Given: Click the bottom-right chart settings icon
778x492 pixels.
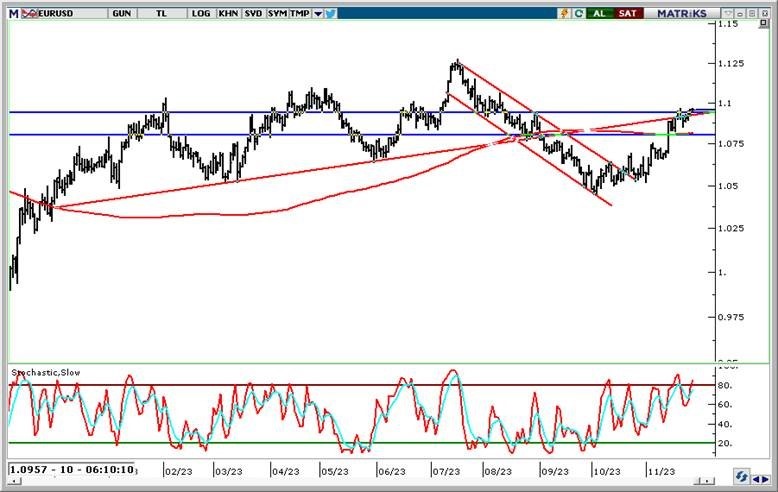Looking at the screenshot, I should tap(744, 475).
